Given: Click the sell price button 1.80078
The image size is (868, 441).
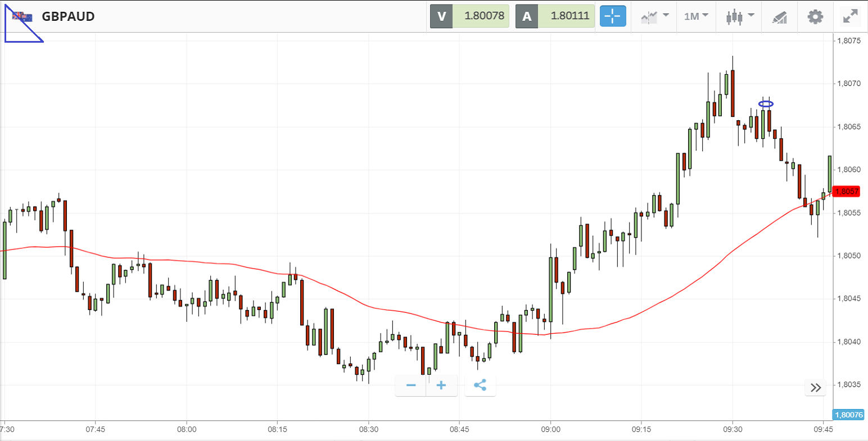Looking at the screenshot, I should pyautogui.click(x=470, y=16).
